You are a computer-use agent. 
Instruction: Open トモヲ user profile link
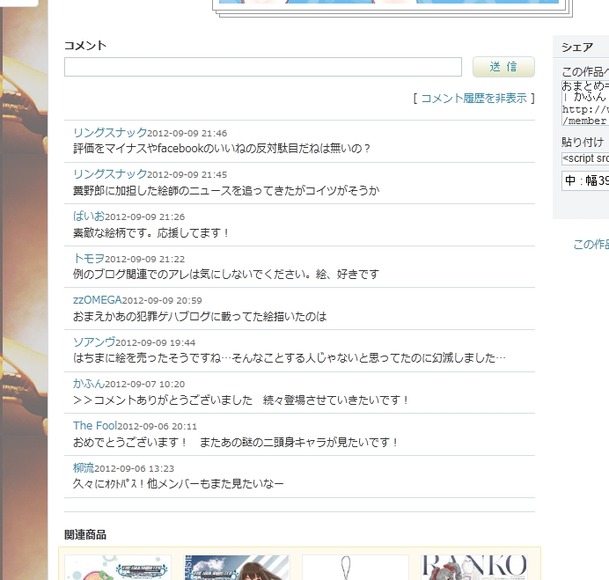tap(89, 258)
